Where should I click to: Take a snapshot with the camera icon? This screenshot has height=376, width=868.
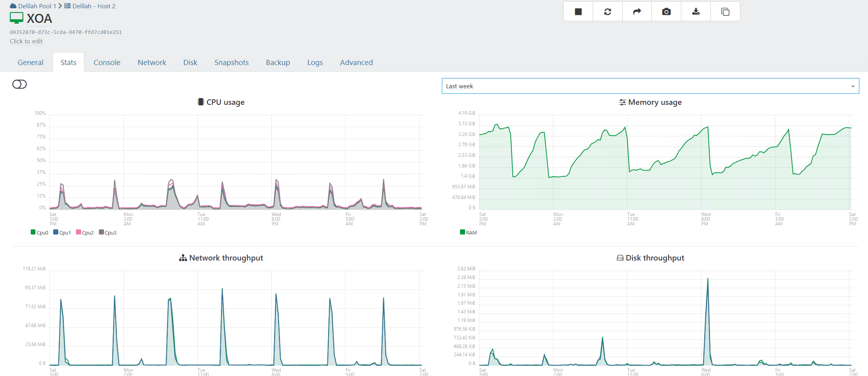point(666,12)
